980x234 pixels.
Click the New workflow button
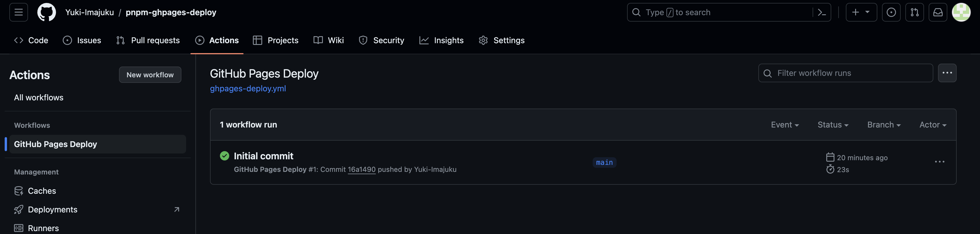click(x=150, y=75)
